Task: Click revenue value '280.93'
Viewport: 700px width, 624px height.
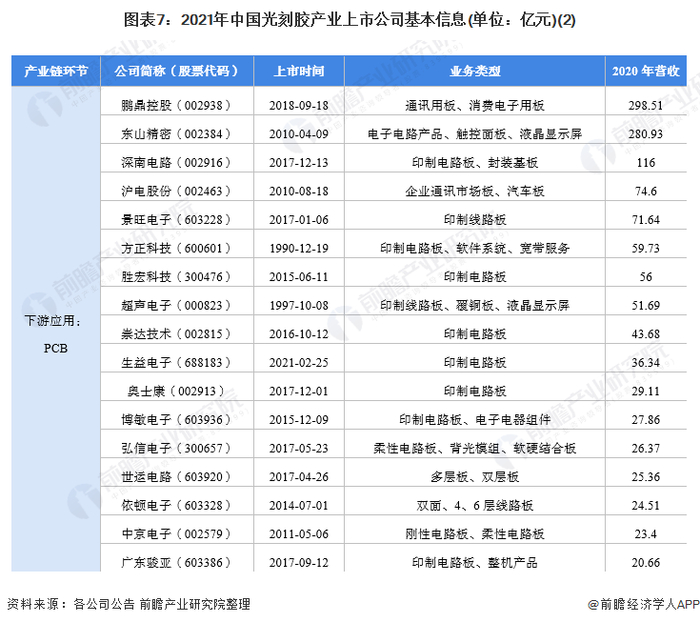Action: coord(646,134)
